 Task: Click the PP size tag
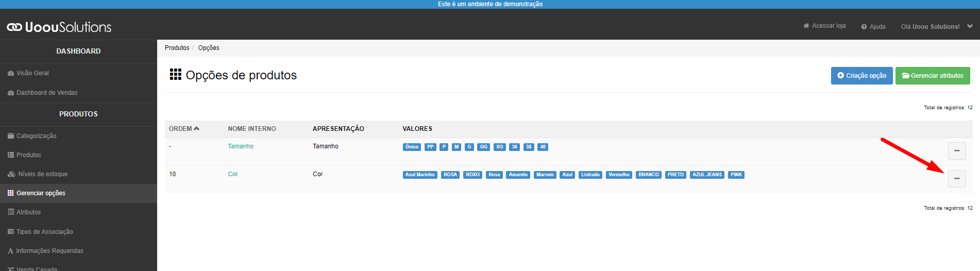point(430,147)
